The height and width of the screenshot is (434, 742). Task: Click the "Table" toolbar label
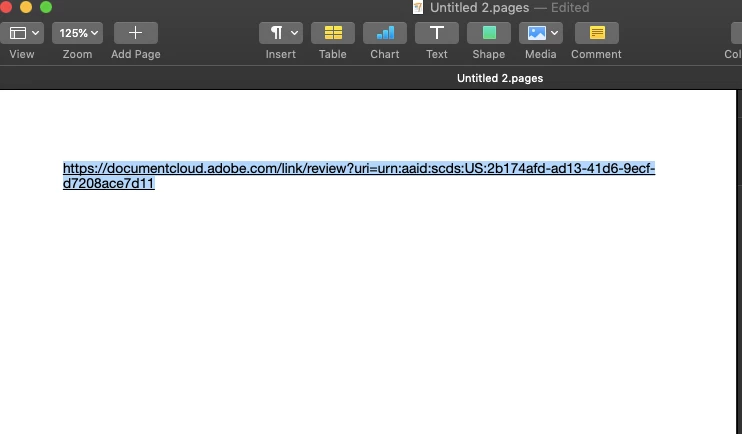(333, 54)
